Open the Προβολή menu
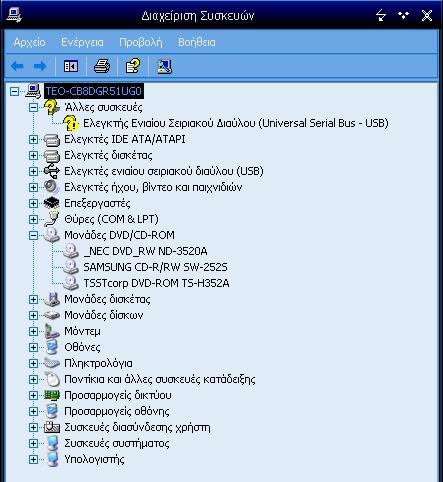The width and height of the screenshot is (443, 482). pyautogui.click(x=141, y=42)
